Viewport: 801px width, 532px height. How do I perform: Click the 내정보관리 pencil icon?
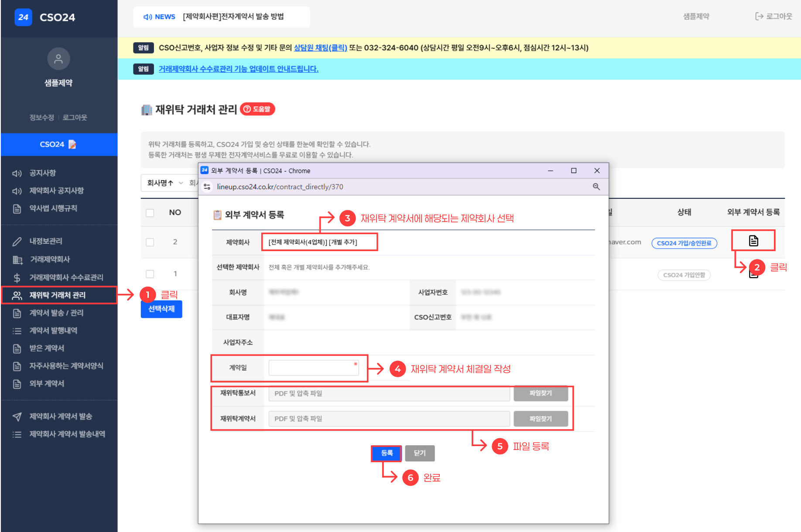(x=17, y=242)
